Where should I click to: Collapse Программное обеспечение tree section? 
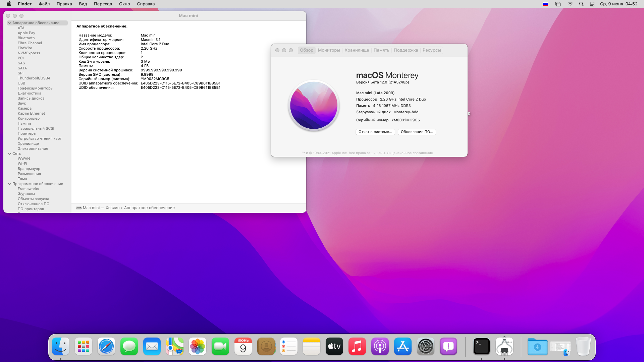(x=10, y=184)
